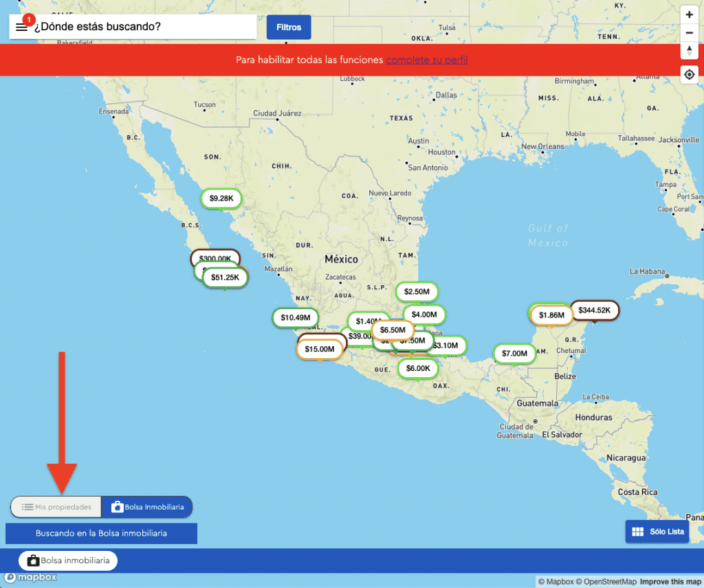The image size is (704, 588).
Task: Select the $6.00K price marker
Action: click(x=418, y=368)
